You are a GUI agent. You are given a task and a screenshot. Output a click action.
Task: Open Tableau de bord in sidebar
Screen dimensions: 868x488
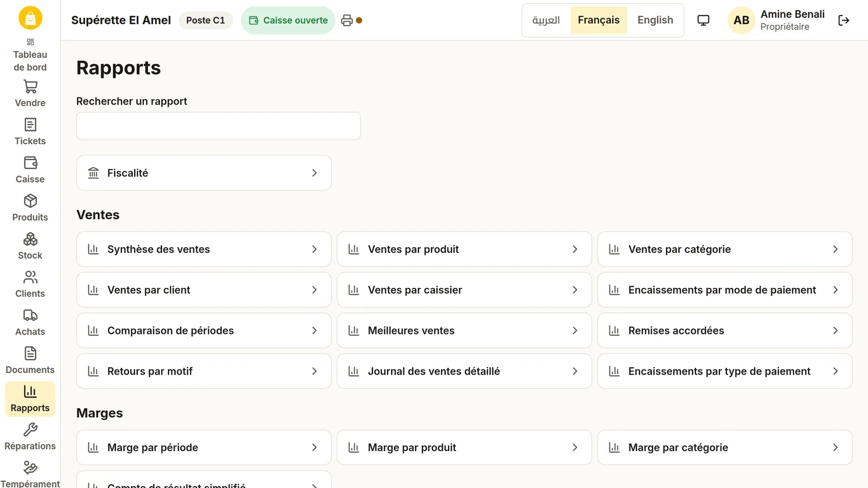pyautogui.click(x=30, y=55)
